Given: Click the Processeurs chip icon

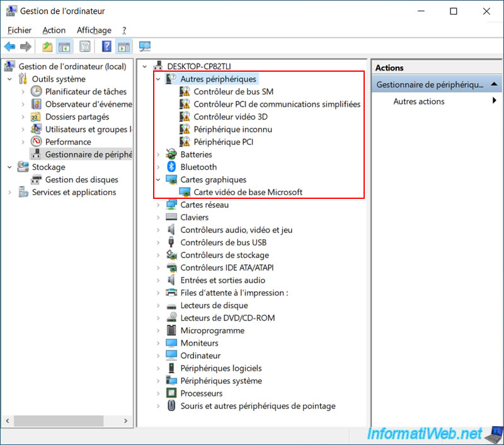Looking at the screenshot, I should [171, 393].
